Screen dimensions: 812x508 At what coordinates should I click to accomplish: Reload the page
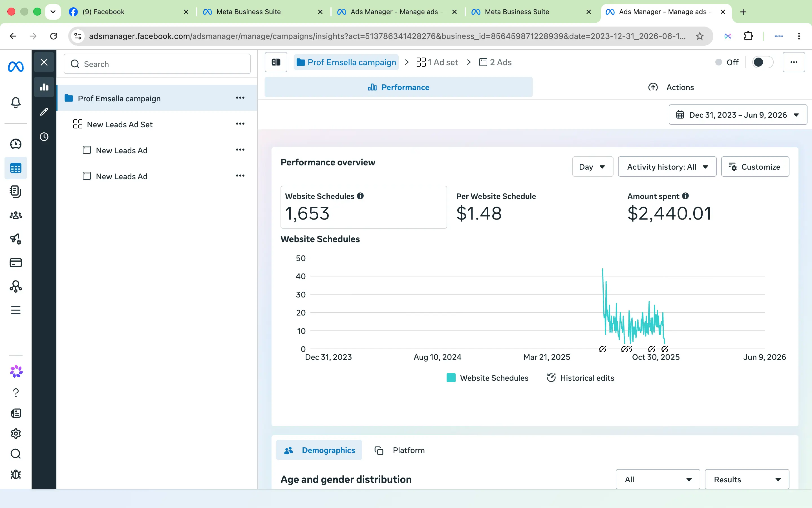click(x=54, y=36)
